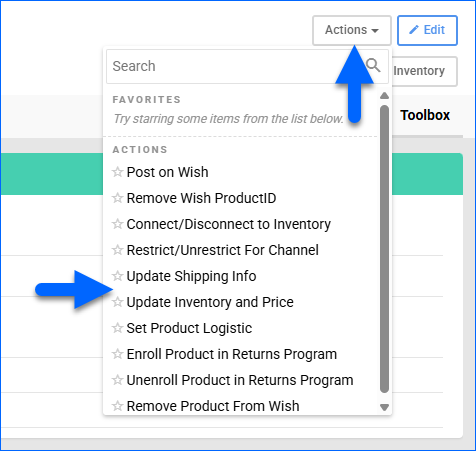Viewport: 476px width, 451px height.
Task: Star the Post on Wish action
Action: (x=117, y=172)
